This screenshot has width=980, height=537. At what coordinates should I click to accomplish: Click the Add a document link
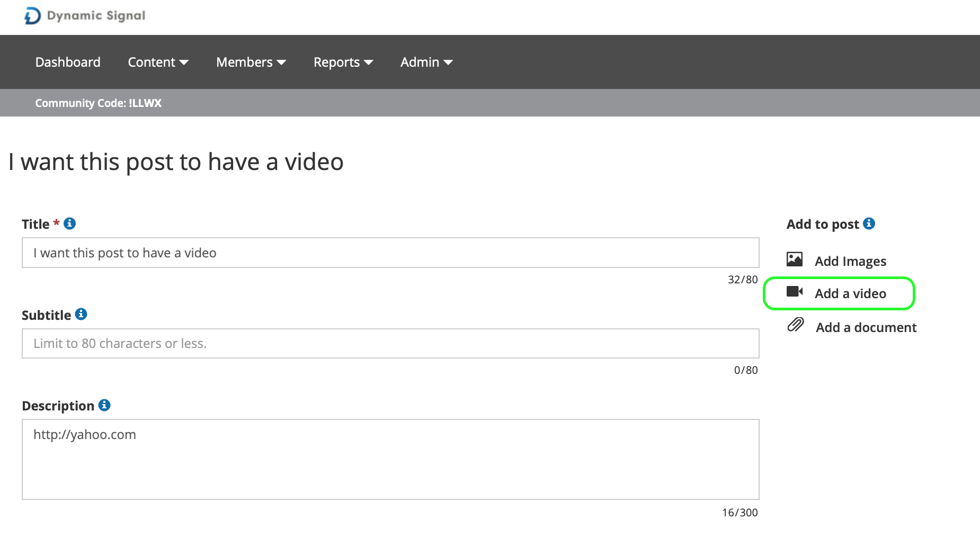click(866, 327)
